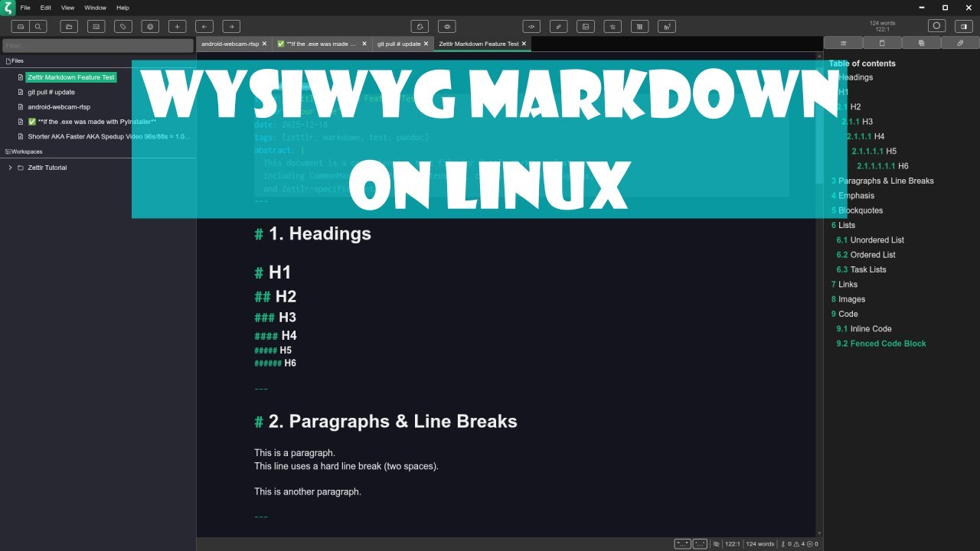Show table of contents sidebar tab
The width and height of the screenshot is (980, 551).
(x=843, y=43)
